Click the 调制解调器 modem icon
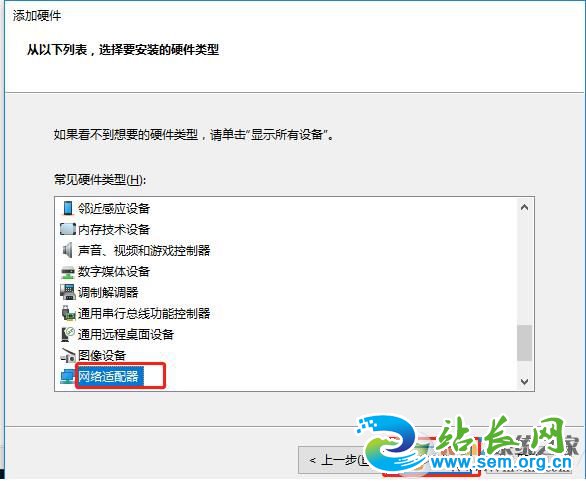This screenshot has height=481, width=586. point(68,292)
